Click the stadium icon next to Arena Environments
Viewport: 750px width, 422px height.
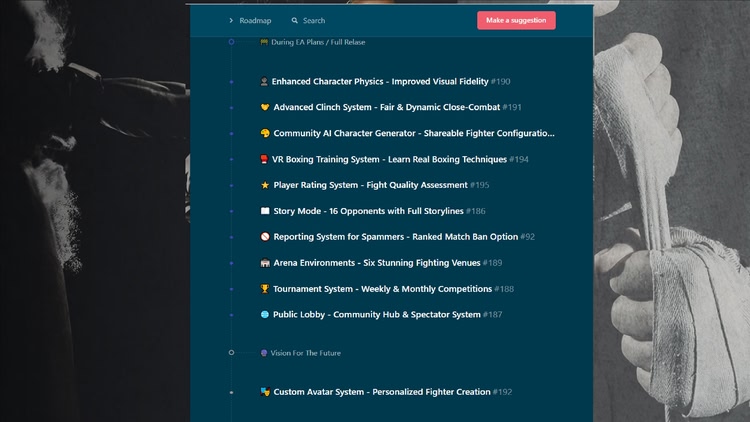click(265, 263)
